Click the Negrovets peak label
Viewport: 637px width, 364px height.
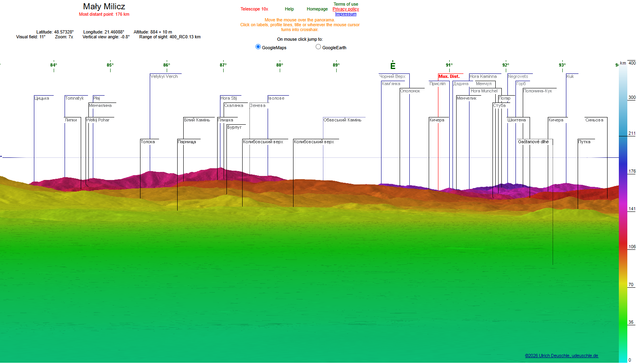click(x=518, y=76)
